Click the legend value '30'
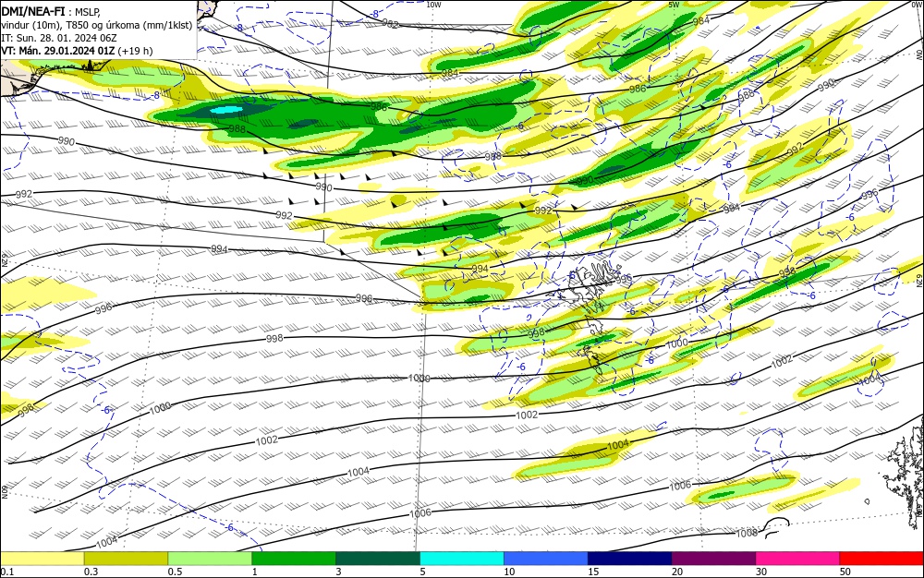The width and height of the screenshot is (924, 578). click(760, 572)
